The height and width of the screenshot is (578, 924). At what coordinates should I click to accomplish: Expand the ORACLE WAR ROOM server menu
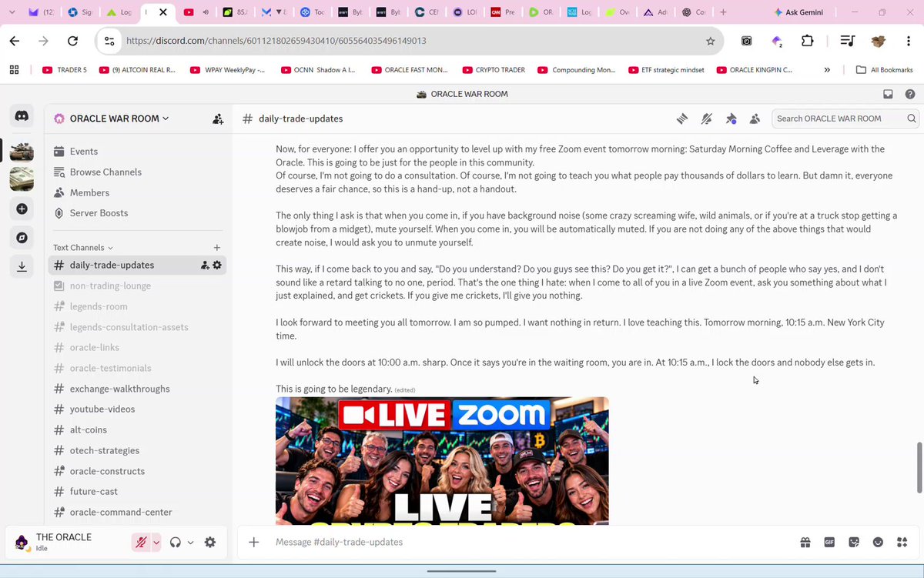pyautogui.click(x=119, y=119)
